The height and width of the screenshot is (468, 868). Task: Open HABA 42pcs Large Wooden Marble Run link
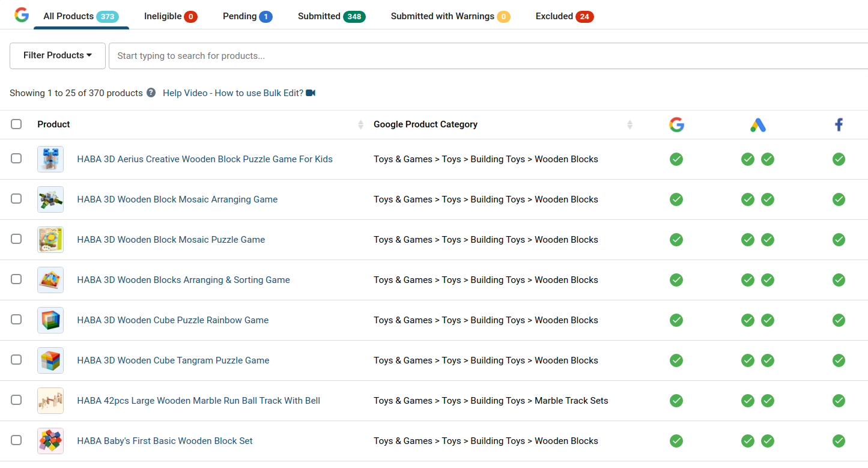coord(199,401)
